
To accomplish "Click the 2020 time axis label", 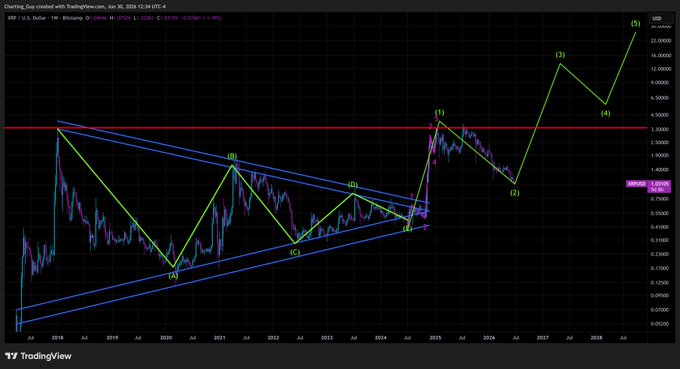I will click(x=165, y=337).
